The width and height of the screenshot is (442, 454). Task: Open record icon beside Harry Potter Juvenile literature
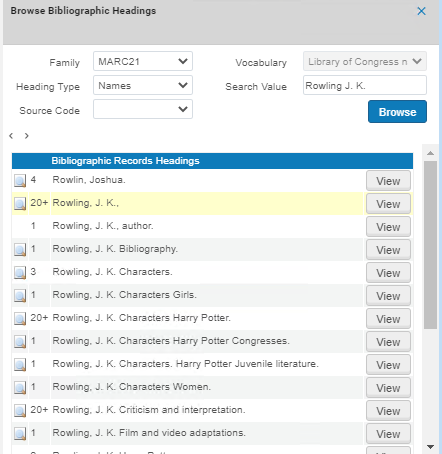(x=20, y=365)
